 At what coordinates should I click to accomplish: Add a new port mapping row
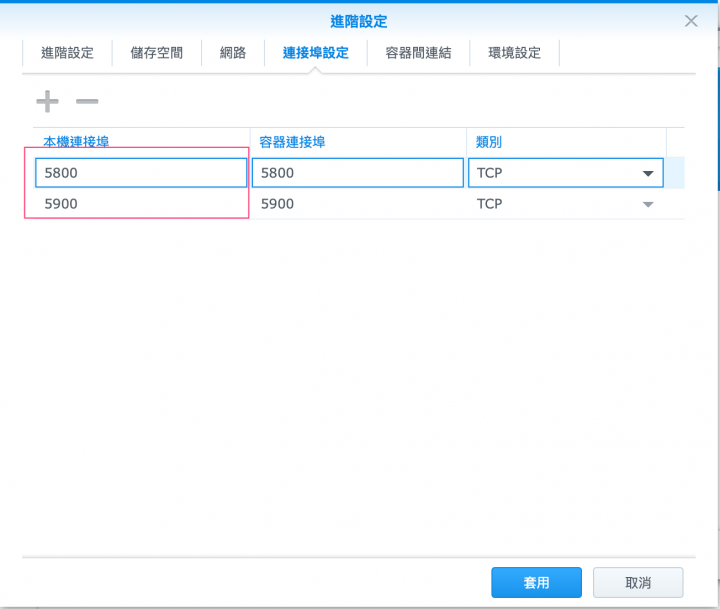[47, 102]
